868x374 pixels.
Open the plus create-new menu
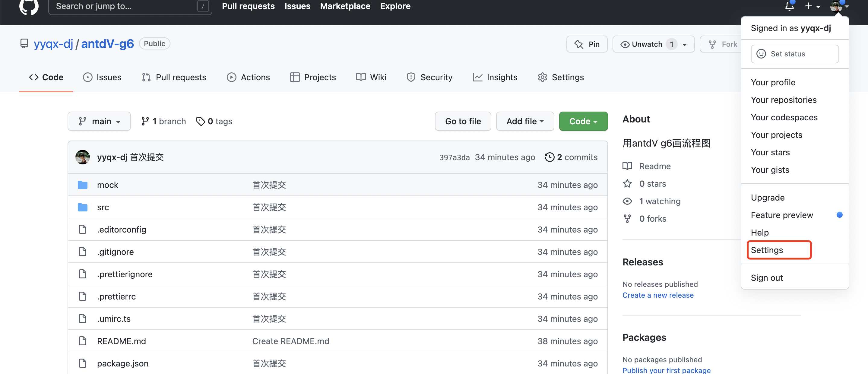tap(813, 6)
